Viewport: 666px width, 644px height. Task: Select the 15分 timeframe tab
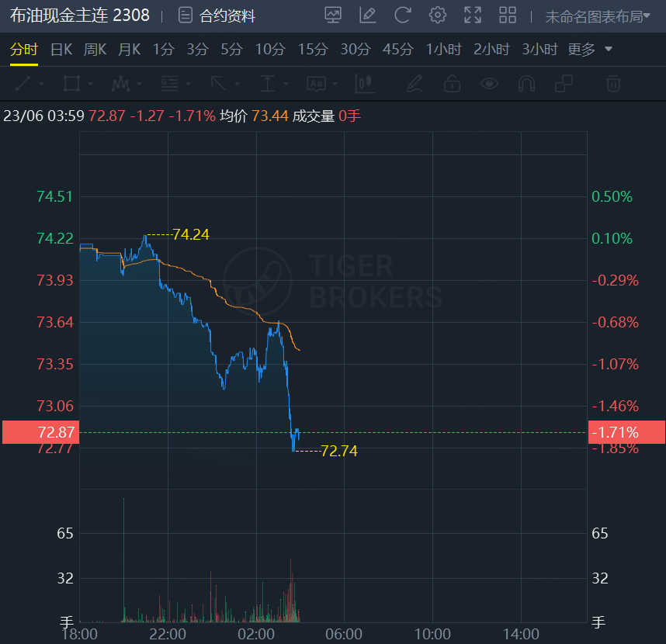[313, 50]
